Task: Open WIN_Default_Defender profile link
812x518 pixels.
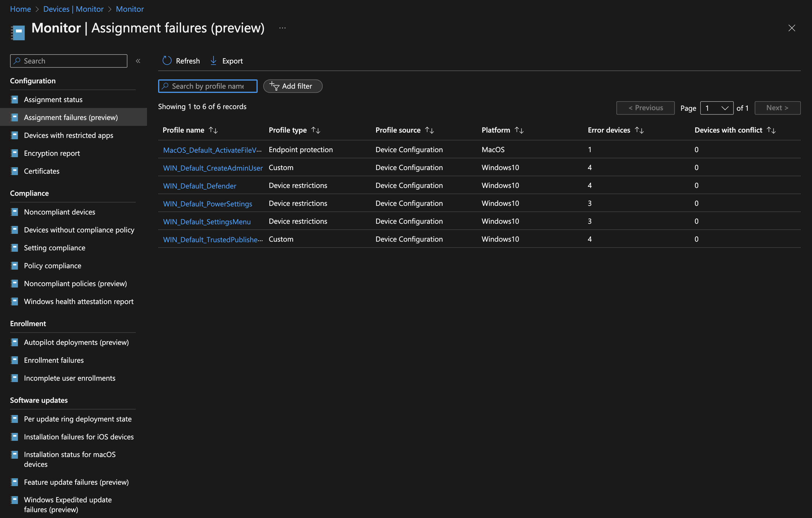Action: click(x=200, y=186)
